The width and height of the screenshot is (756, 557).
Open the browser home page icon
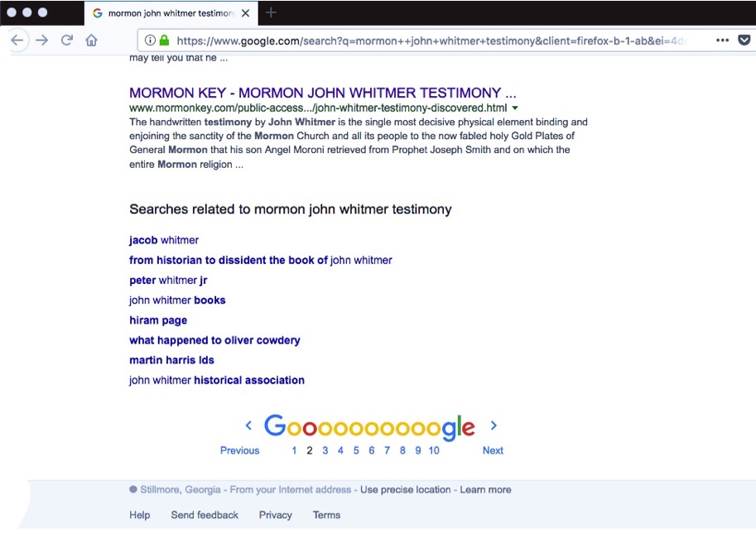pyautogui.click(x=92, y=40)
